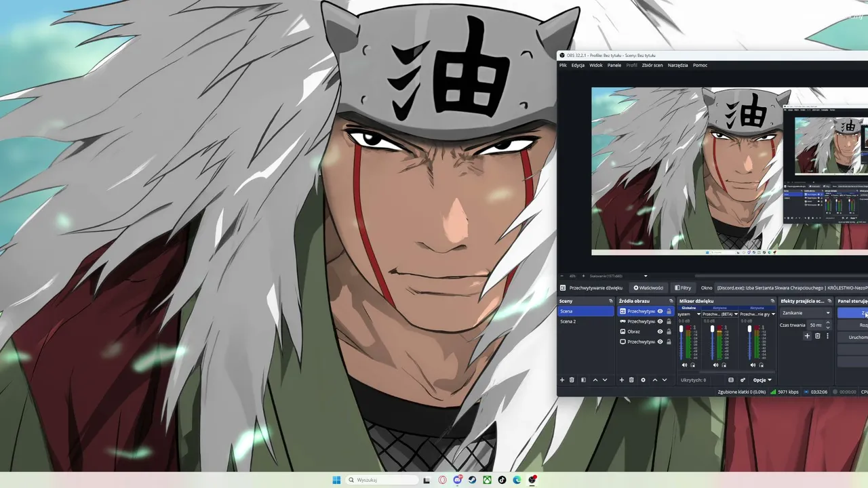Select the Obraz source row
This screenshot has height=488, width=868.
646,332
